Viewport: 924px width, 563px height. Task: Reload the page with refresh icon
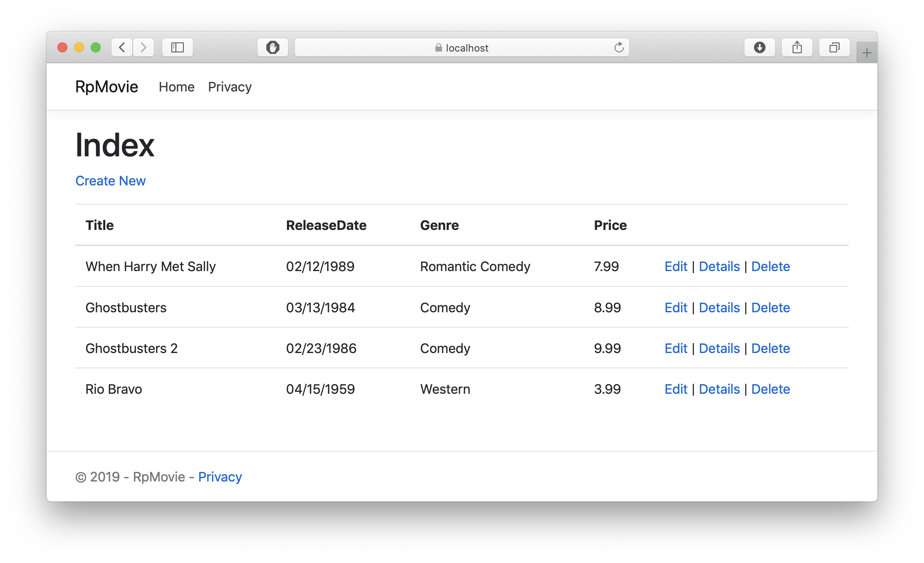(619, 47)
